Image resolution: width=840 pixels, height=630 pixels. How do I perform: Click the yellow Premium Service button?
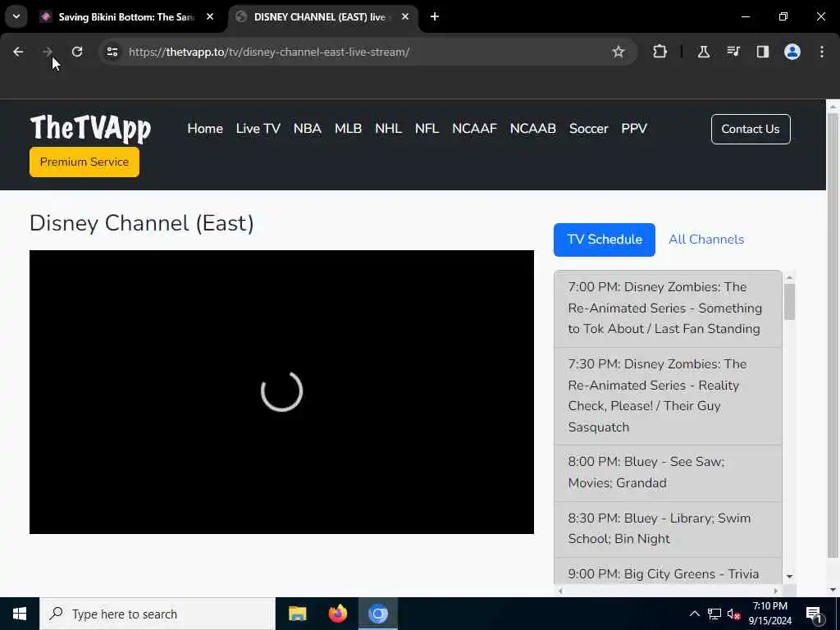tap(84, 162)
